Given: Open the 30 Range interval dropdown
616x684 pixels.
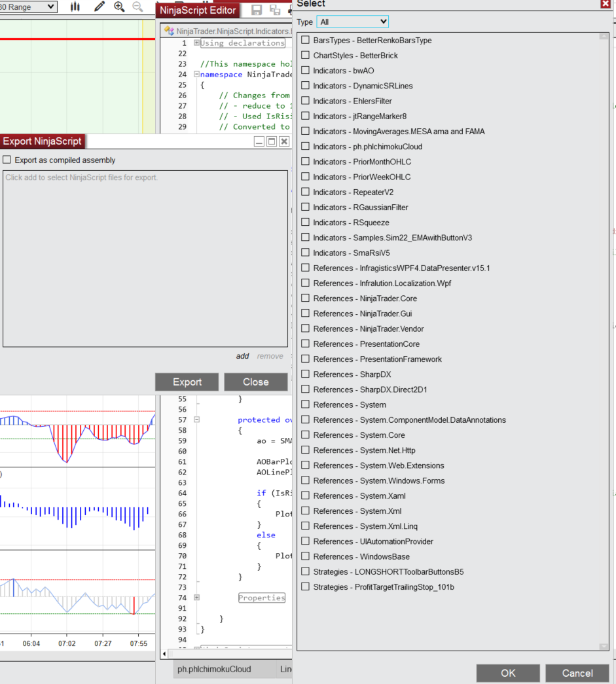Looking at the screenshot, I should pyautogui.click(x=28, y=7).
